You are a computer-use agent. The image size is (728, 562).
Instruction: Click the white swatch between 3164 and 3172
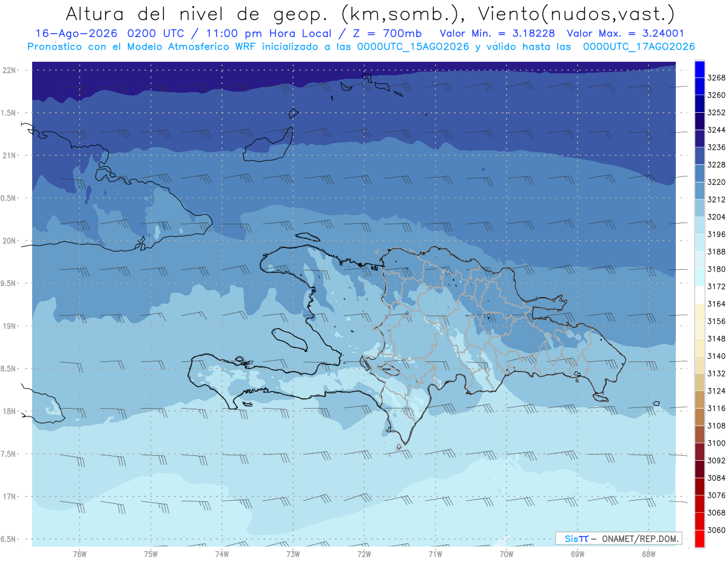click(699, 295)
